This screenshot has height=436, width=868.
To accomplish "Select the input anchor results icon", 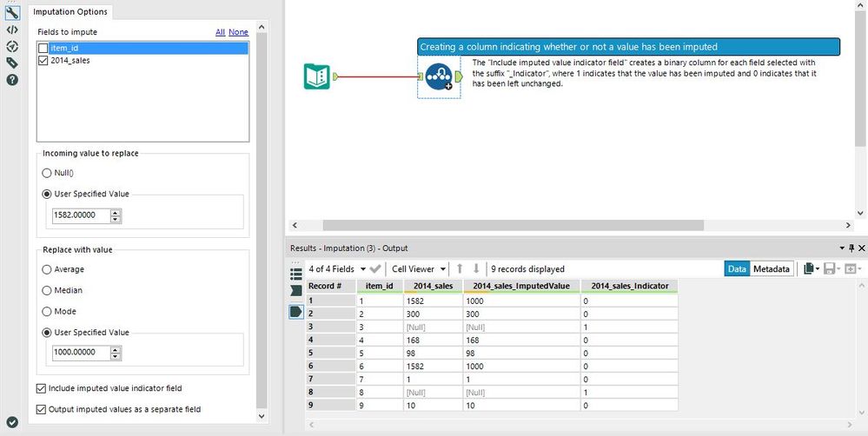I will (296, 290).
